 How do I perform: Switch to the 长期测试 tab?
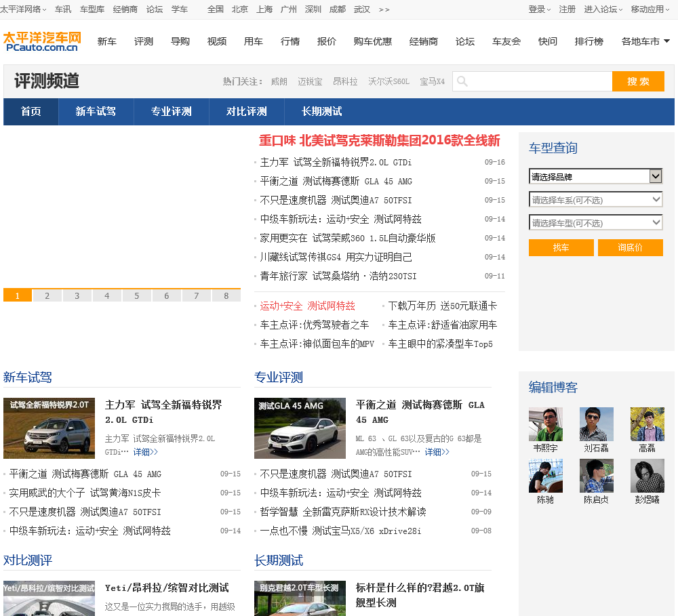(321, 112)
